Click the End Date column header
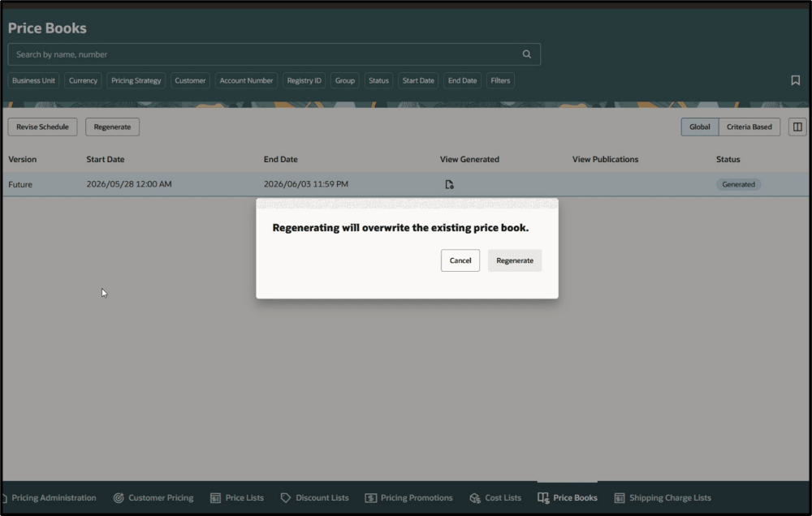 (281, 159)
